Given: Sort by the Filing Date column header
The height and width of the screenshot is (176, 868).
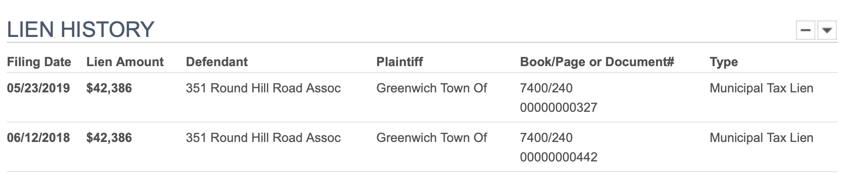Looking at the screenshot, I should [x=39, y=62].
